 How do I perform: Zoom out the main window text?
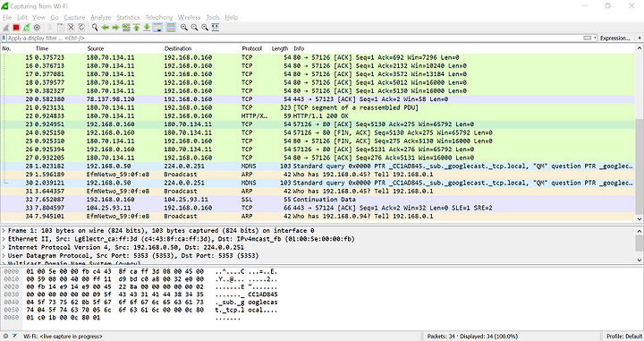click(194, 28)
